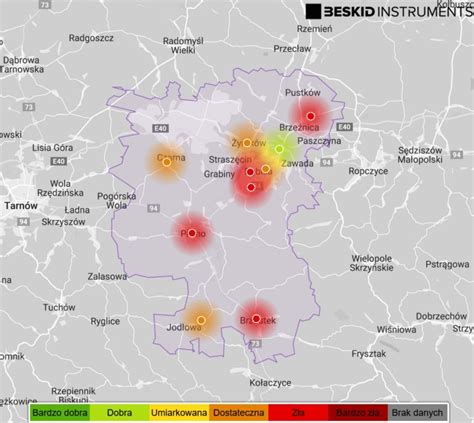
Task: Click the Tuchów town label
Action: coord(59,307)
